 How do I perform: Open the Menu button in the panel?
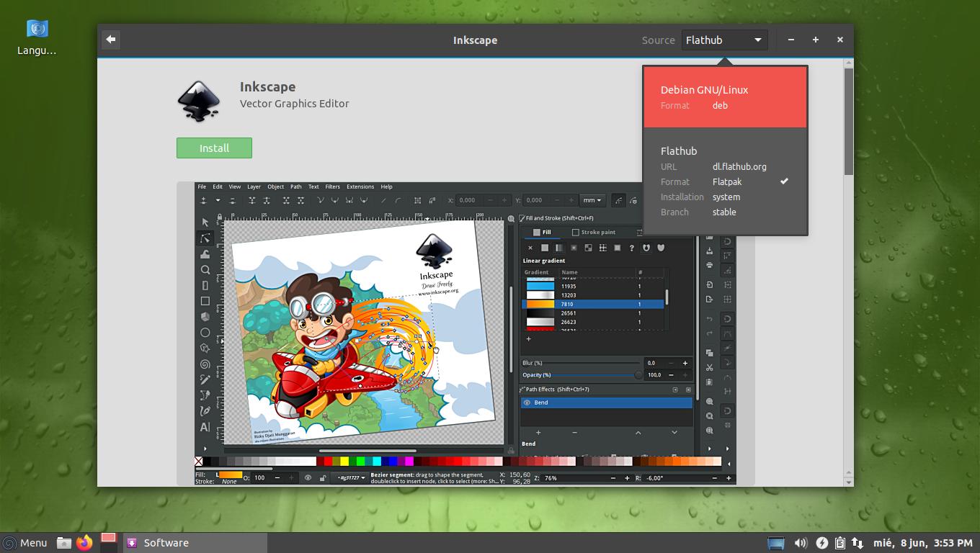click(25, 543)
